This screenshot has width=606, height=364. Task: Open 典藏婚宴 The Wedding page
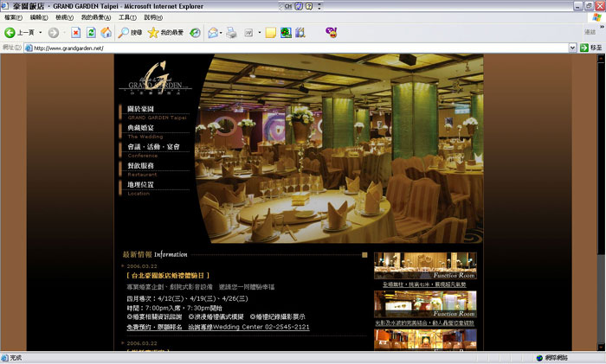pyautogui.click(x=140, y=128)
